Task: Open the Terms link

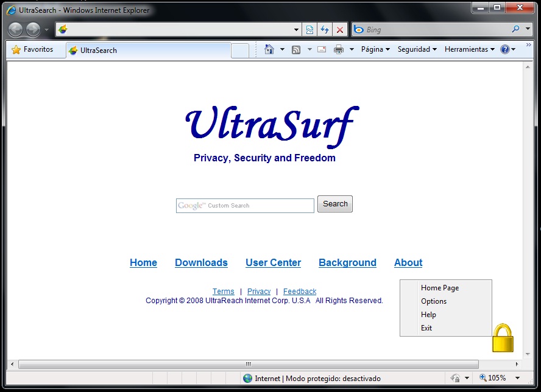Action: tap(223, 292)
